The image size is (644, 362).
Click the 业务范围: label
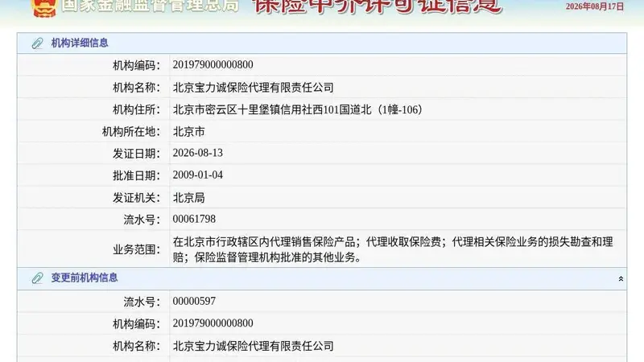tap(136, 249)
